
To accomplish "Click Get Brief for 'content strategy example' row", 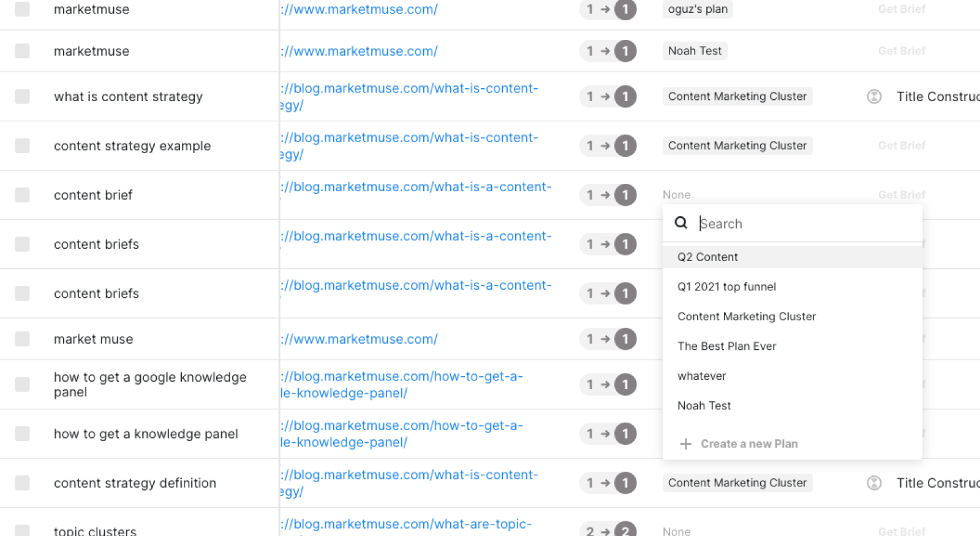I will tap(902, 145).
